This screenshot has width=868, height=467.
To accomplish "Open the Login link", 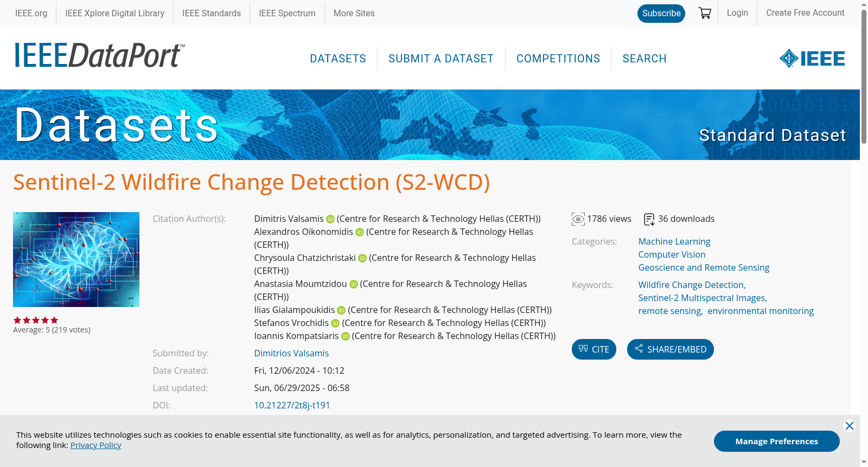I will tap(737, 12).
